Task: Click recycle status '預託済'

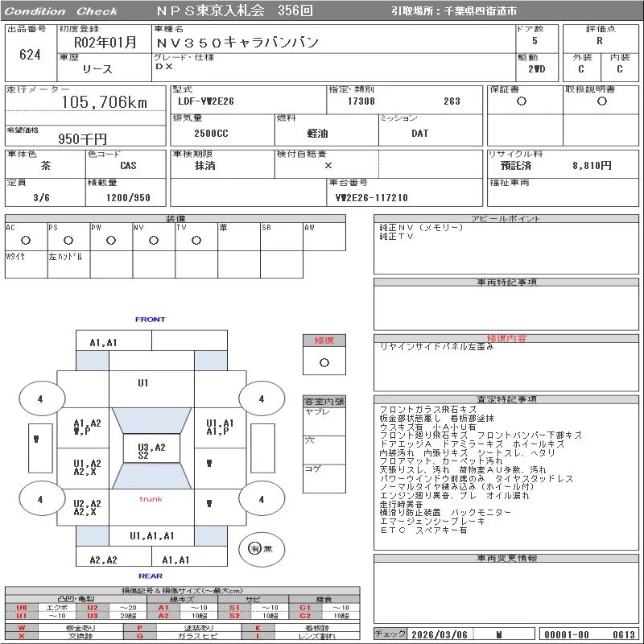Action: click(516, 166)
